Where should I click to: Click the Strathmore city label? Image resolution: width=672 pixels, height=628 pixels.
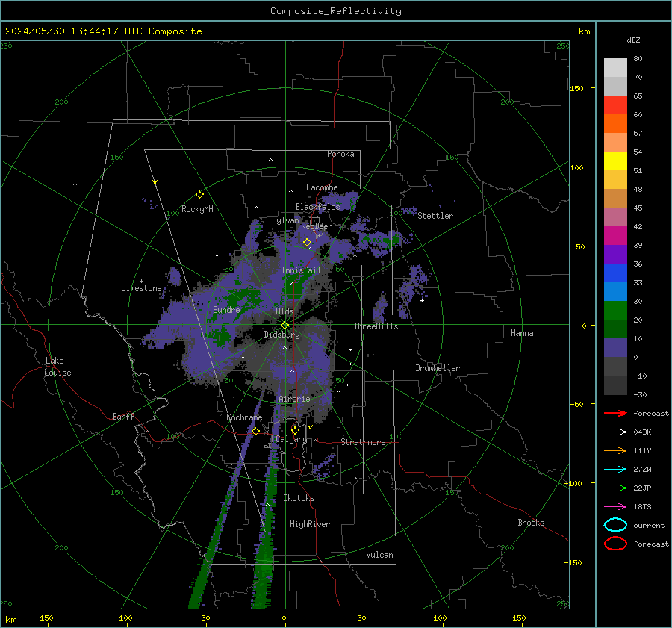coord(363,442)
